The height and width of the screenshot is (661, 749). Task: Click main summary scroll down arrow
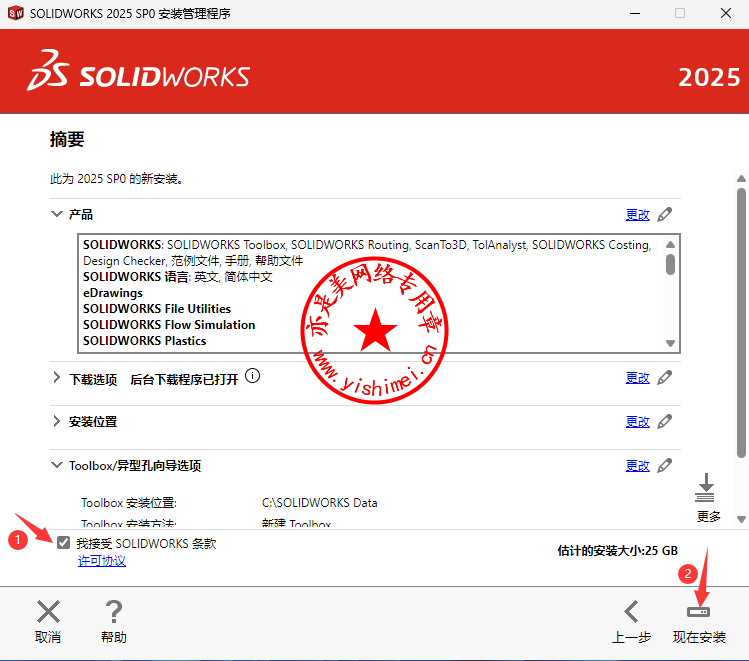tap(741, 519)
